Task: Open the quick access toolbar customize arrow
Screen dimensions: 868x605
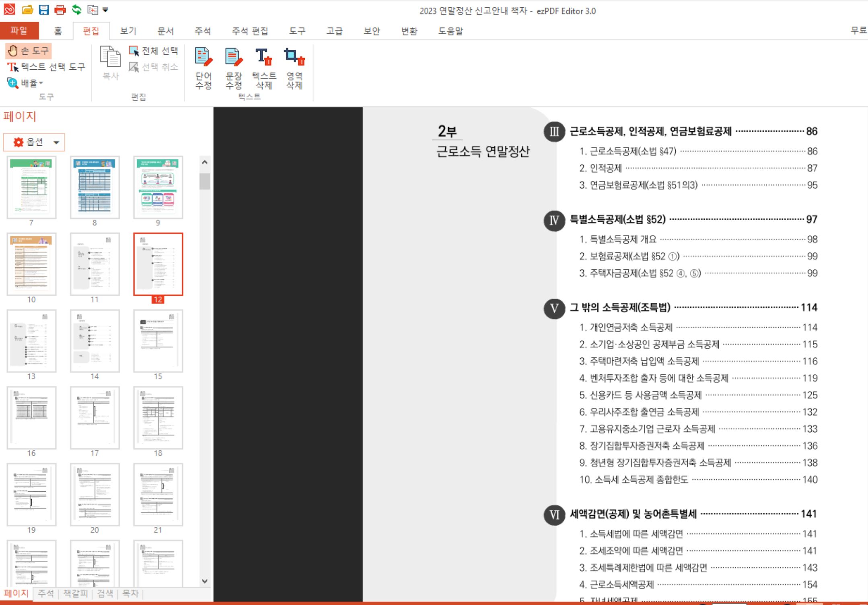Action: click(105, 9)
